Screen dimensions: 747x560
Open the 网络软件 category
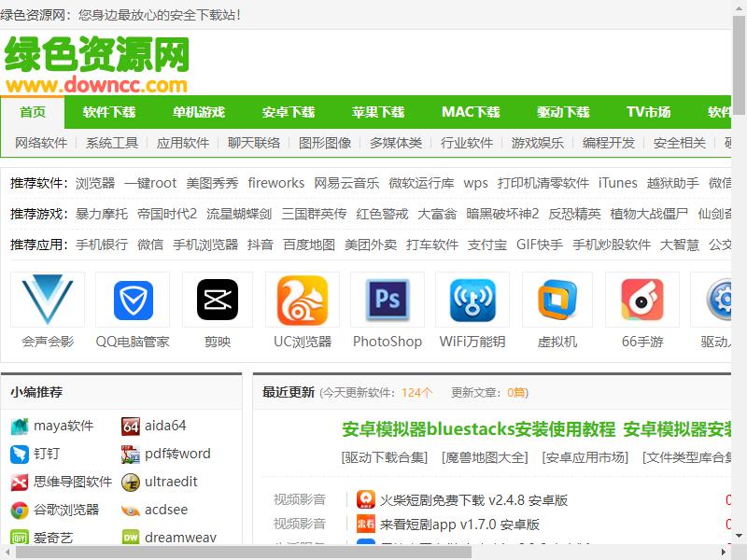coord(41,143)
